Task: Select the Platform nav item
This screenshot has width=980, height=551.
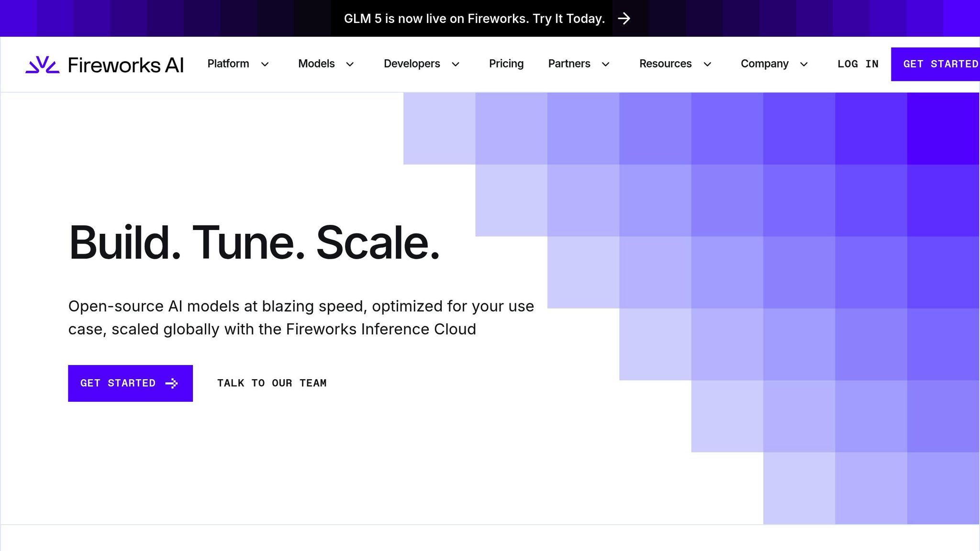Action: point(228,64)
